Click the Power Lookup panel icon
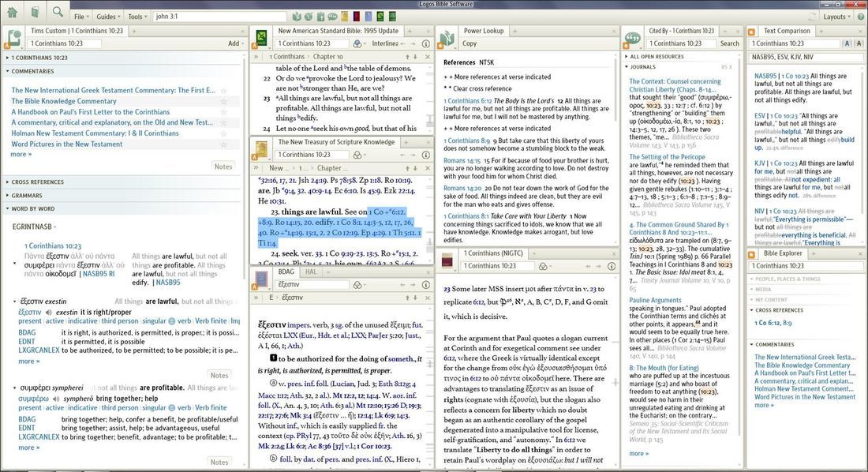 tap(447, 39)
